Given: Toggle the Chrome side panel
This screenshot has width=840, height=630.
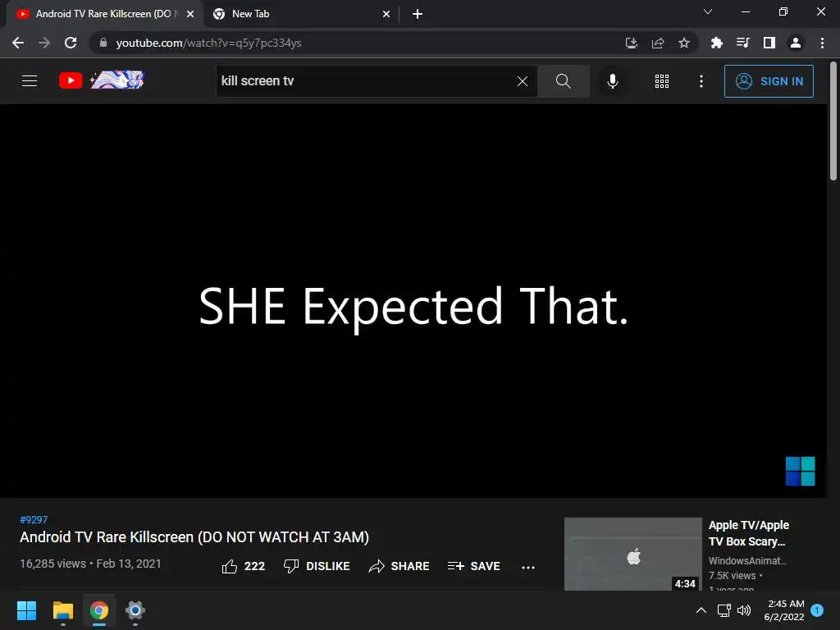Looking at the screenshot, I should click(769, 43).
